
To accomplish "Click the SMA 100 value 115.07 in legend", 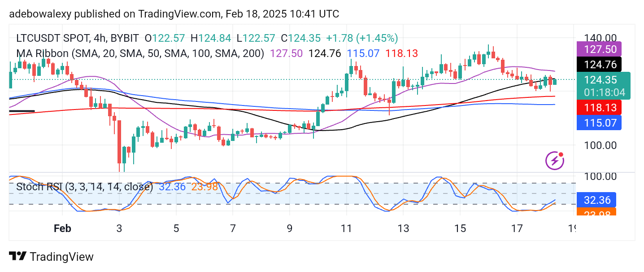I will [x=364, y=53].
